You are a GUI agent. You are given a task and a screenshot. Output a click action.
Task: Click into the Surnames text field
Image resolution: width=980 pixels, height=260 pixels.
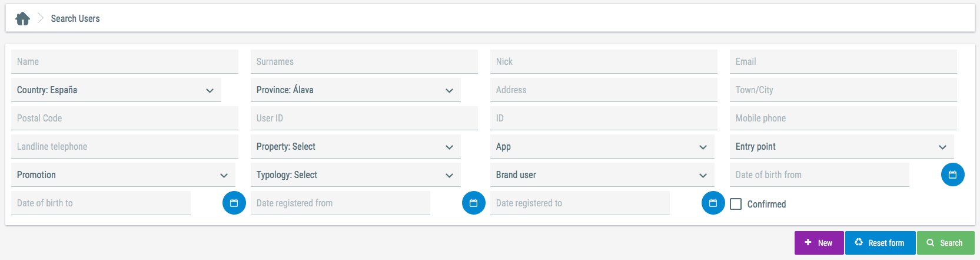click(x=364, y=62)
